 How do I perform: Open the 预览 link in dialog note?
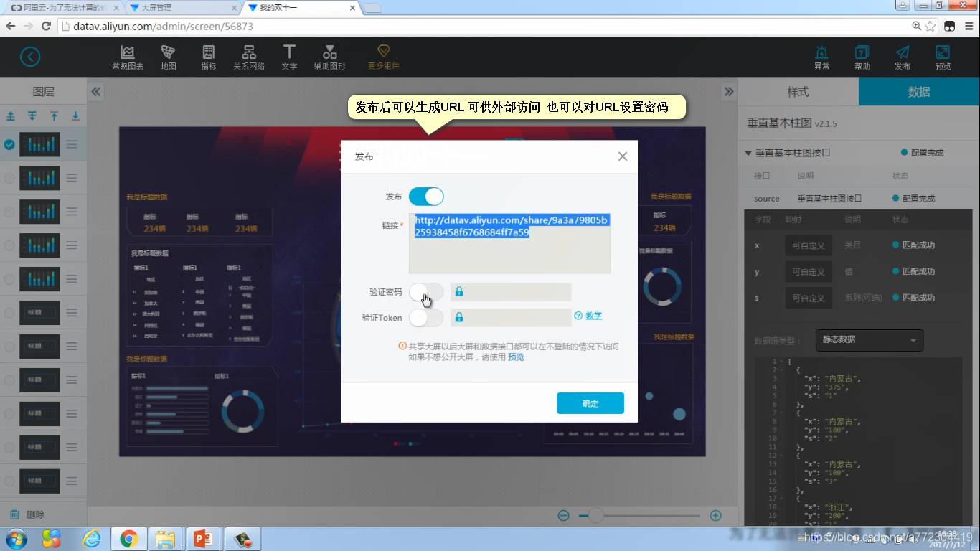pyautogui.click(x=516, y=357)
